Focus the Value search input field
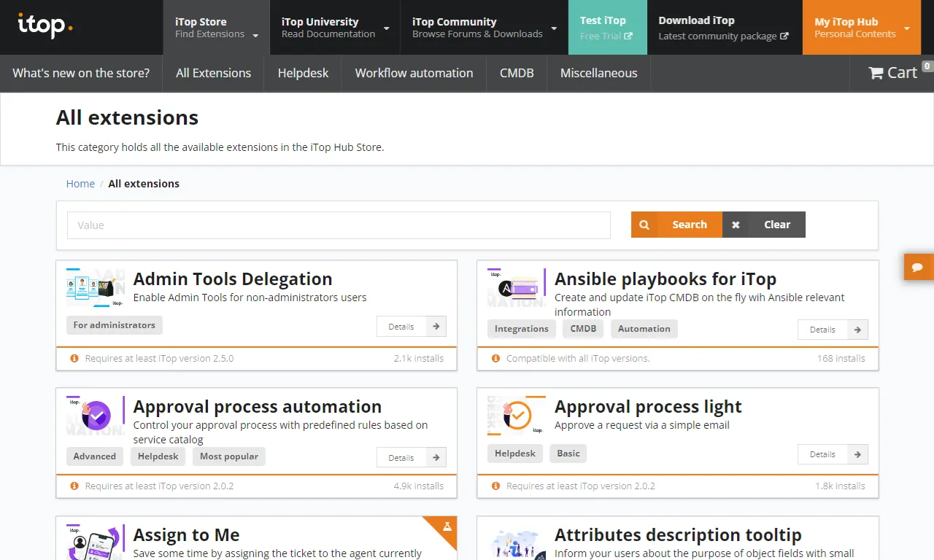The width and height of the screenshot is (934, 560). tap(339, 225)
